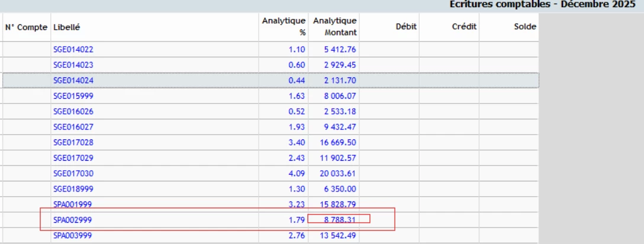Click the N° Compte column header
The width and height of the screenshot is (644, 244).
click(x=26, y=27)
